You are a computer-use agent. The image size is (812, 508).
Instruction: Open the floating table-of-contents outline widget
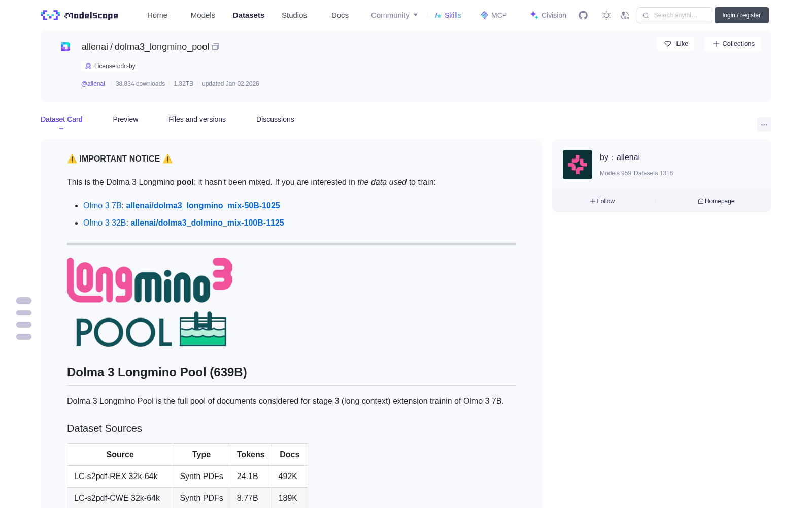click(x=24, y=319)
